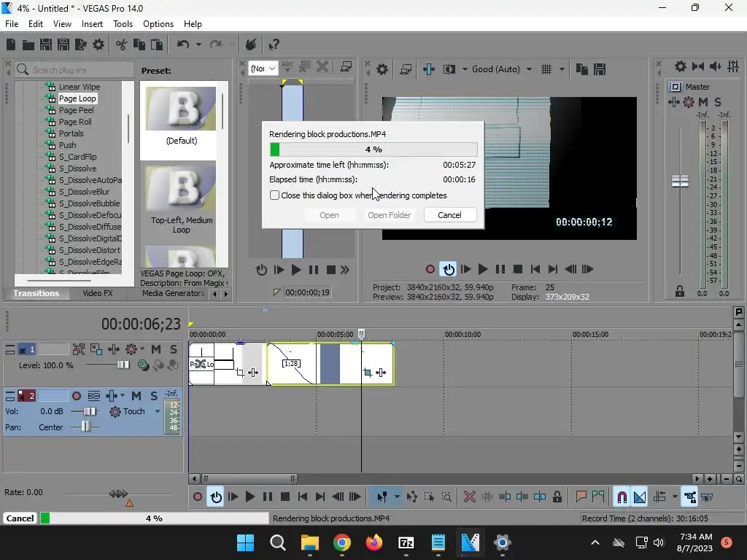Image resolution: width=747 pixels, height=560 pixels.
Task: Toggle Automatic Crossfades icon
Action: pos(640,497)
